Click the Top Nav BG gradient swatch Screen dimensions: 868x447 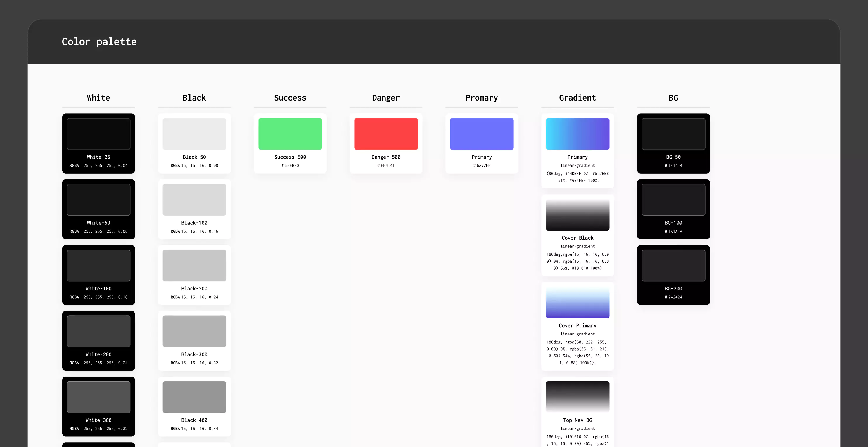[x=577, y=396]
